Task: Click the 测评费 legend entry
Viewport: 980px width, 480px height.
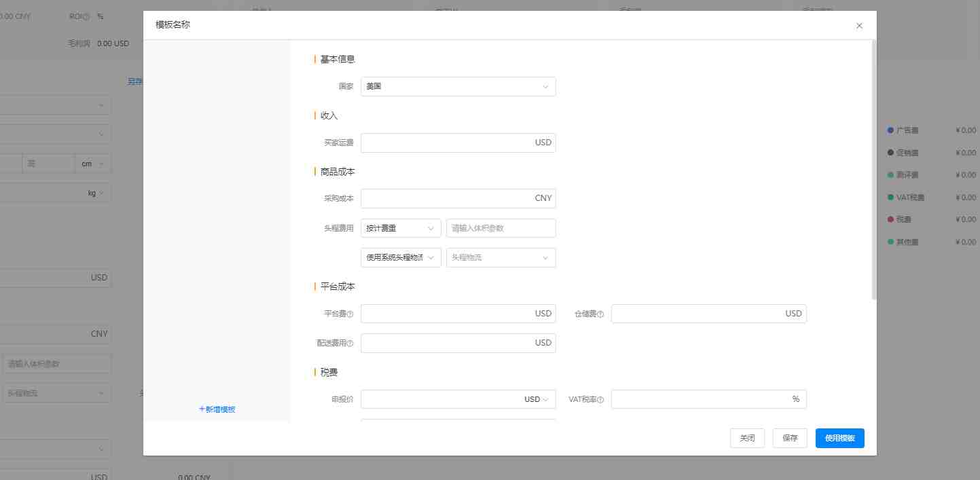Action: click(903, 174)
